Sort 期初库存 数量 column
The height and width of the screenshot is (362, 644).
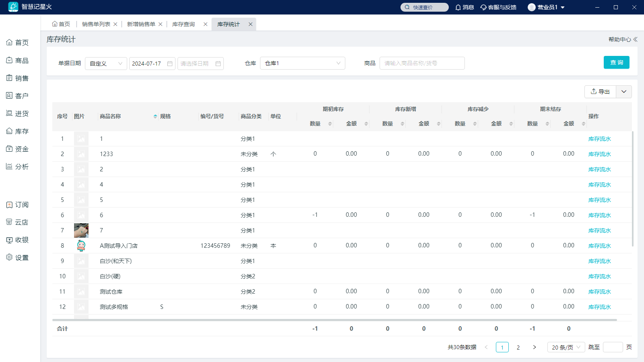tap(330, 123)
